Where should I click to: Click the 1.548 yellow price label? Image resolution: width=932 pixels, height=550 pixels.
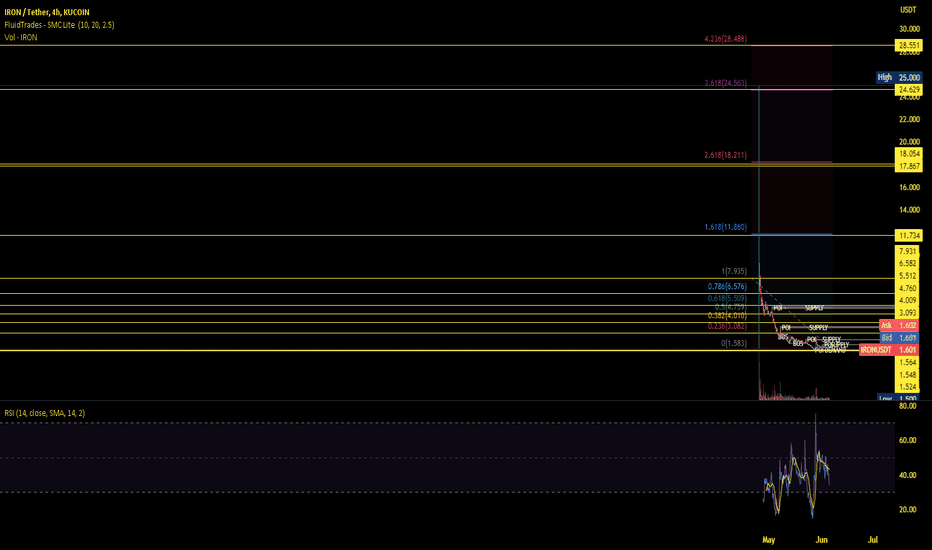tap(908, 375)
